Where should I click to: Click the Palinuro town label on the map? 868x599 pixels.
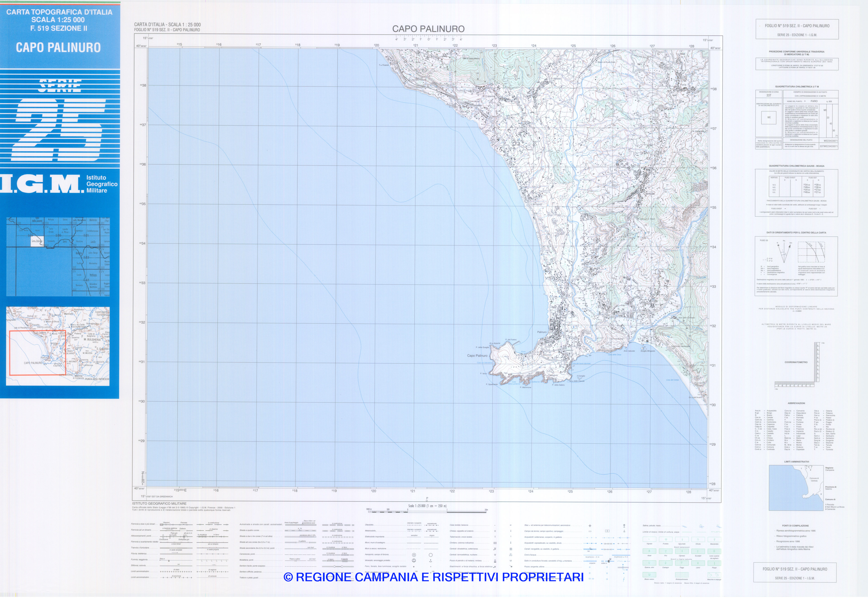pos(542,332)
